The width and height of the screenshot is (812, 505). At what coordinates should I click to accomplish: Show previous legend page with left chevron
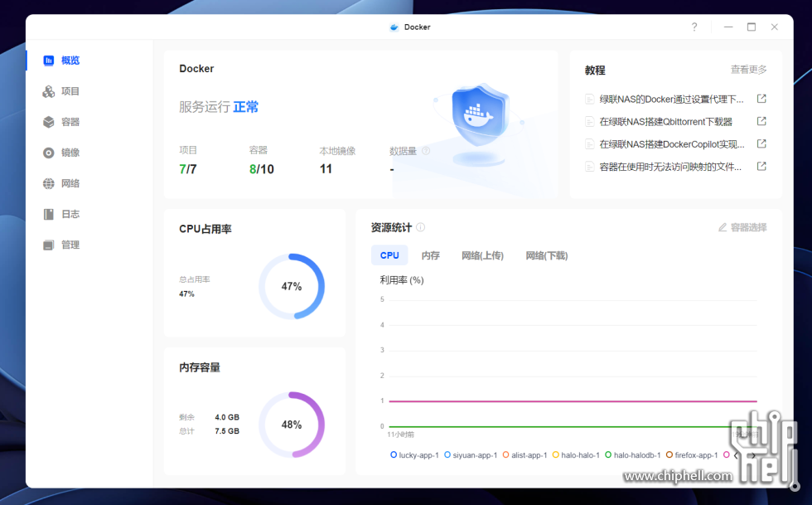(736, 455)
